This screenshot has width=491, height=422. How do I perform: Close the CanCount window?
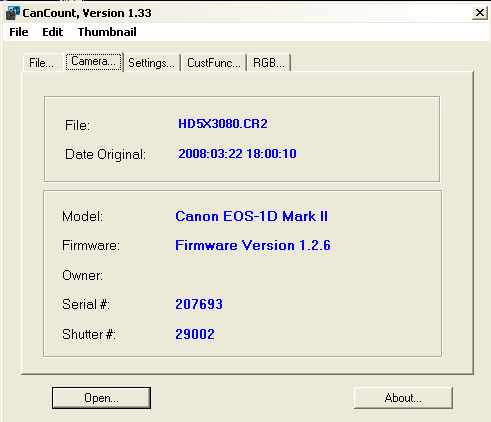(480, 13)
